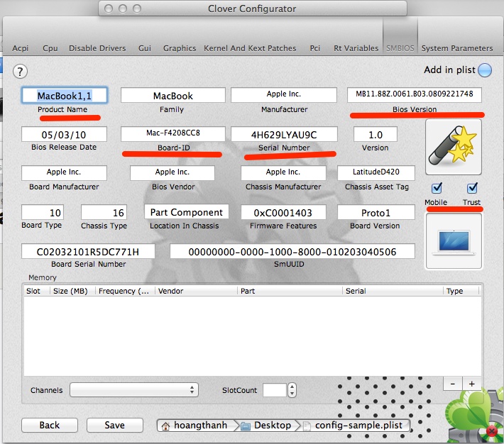Click the Board-ID field Mac-F4208CC8

(x=173, y=134)
